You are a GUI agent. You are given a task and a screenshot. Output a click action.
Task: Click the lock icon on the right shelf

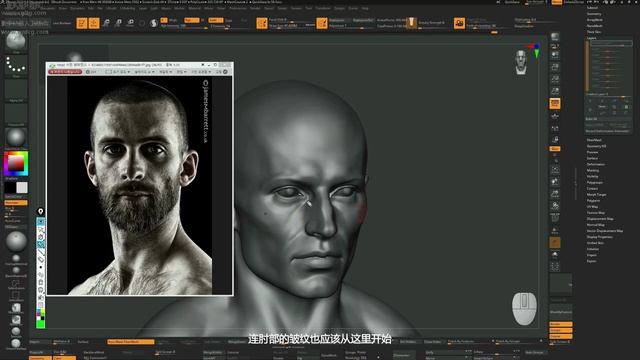point(555,140)
